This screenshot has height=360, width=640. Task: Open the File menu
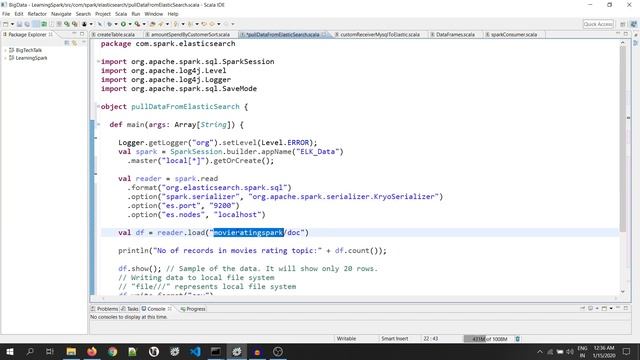click(6, 14)
